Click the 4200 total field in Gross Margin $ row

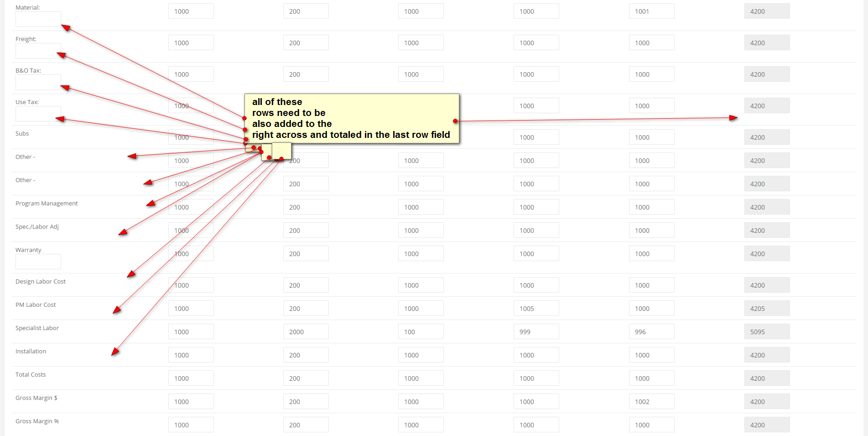(767, 402)
